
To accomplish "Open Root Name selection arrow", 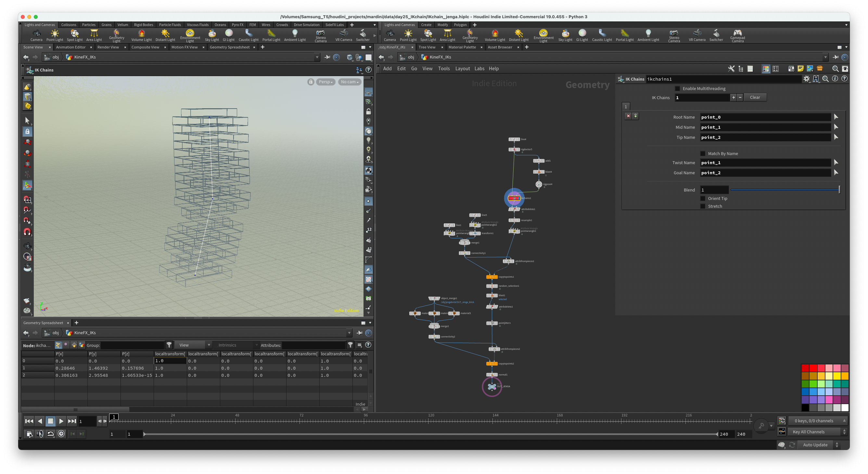I will 836,117.
